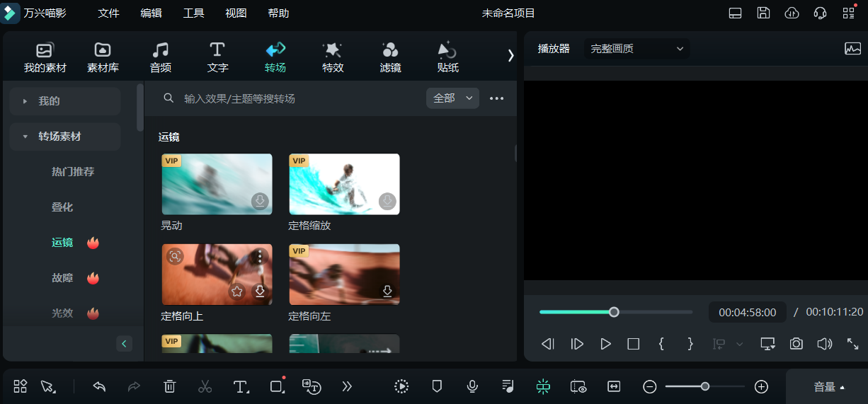The image size is (868, 404).
Task: Take a snapshot with the camera icon
Action: pyautogui.click(x=796, y=344)
